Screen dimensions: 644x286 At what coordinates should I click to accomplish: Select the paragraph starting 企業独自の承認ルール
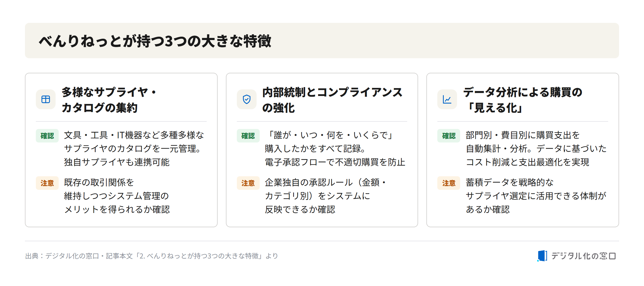tap(325, 196)
